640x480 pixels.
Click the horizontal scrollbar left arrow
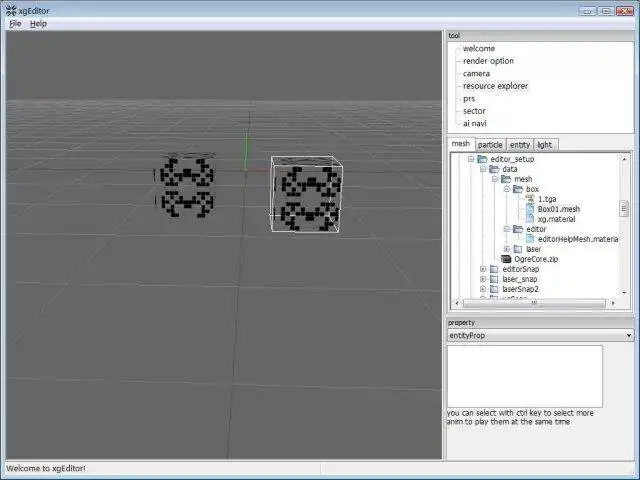(457, 303)
